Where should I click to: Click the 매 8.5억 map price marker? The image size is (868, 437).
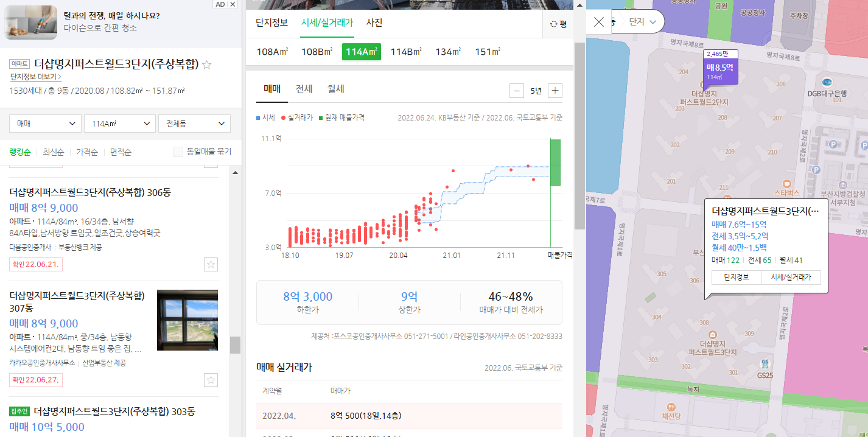tap(721, 71)
